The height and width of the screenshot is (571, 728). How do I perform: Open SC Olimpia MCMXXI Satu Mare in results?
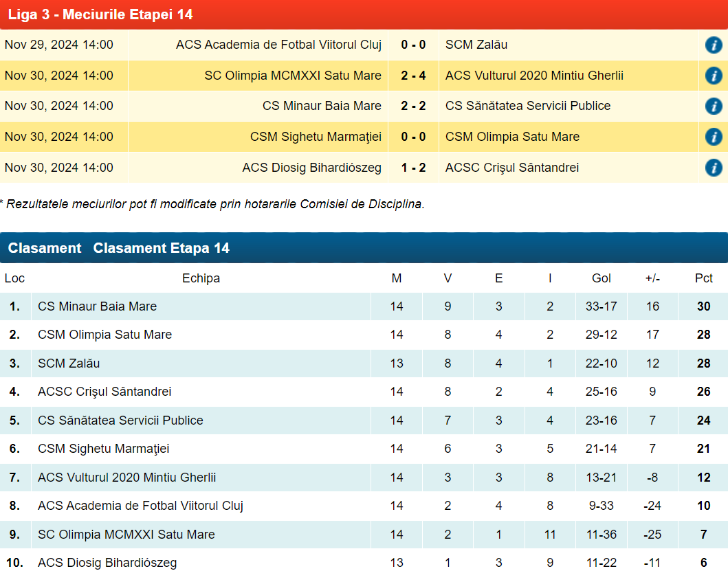coord(293,76)
